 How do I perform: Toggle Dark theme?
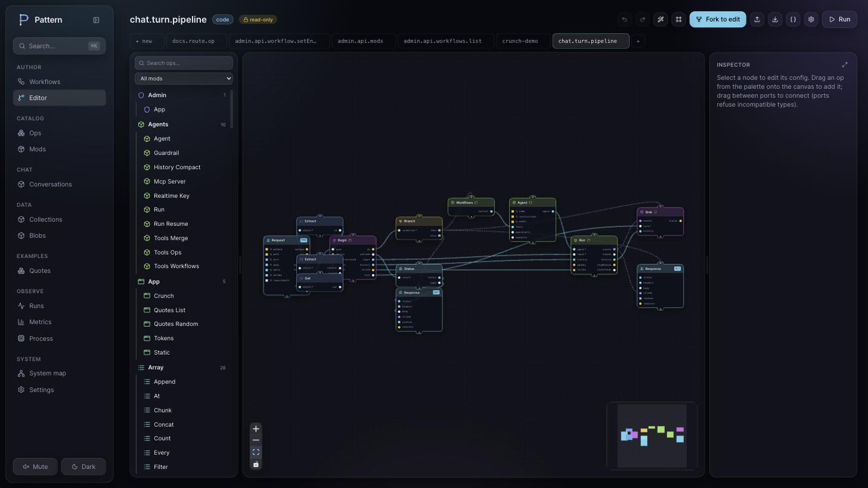[x=83, y=467]
